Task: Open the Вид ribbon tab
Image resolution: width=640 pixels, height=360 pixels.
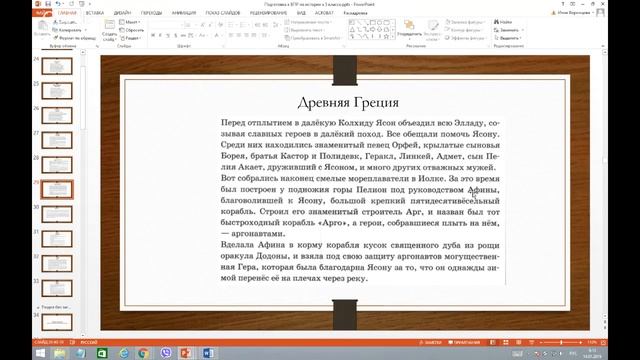Action: click(301, 13)
